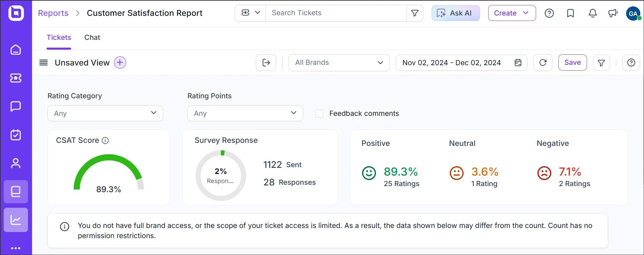This screenshot has width=644, height=255.
Task: Open the Chat bubble icon in sidebar
Action: point(16,106)
